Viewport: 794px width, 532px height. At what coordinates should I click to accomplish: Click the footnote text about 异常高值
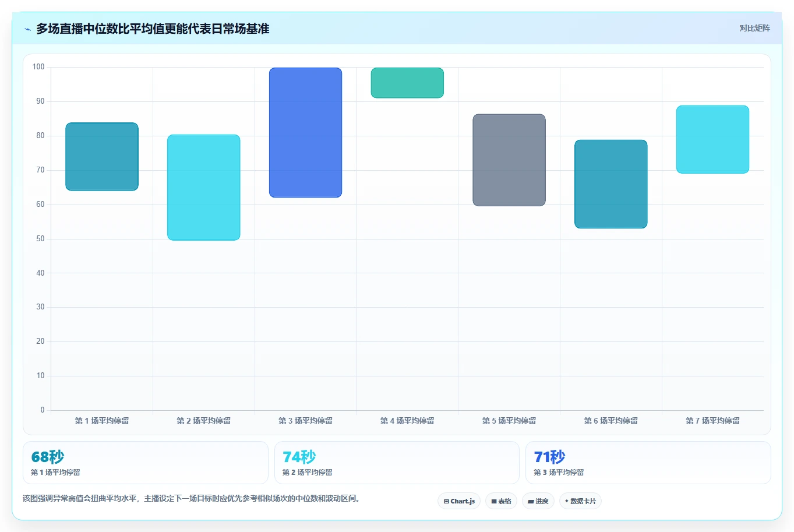192,499
